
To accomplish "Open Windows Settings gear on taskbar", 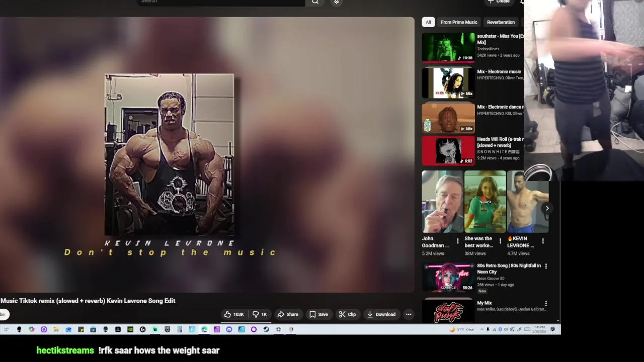I will tap(278, 329).
